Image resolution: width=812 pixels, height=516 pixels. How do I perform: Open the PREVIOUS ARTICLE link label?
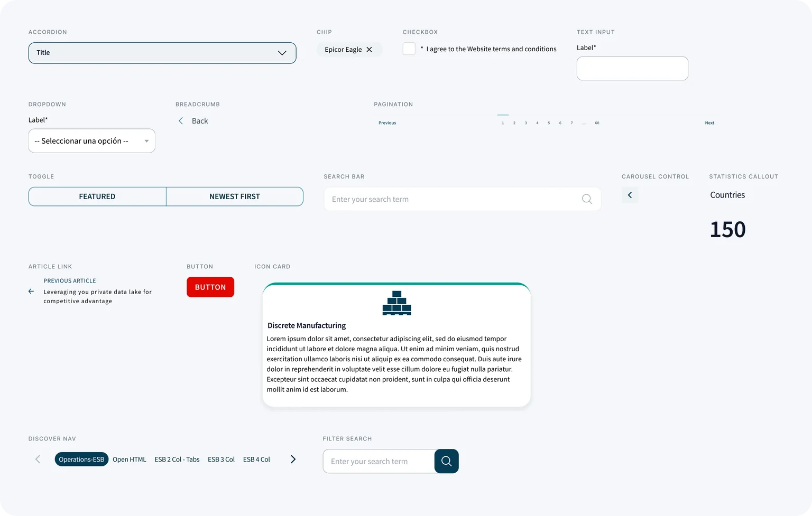click(70, 281)
